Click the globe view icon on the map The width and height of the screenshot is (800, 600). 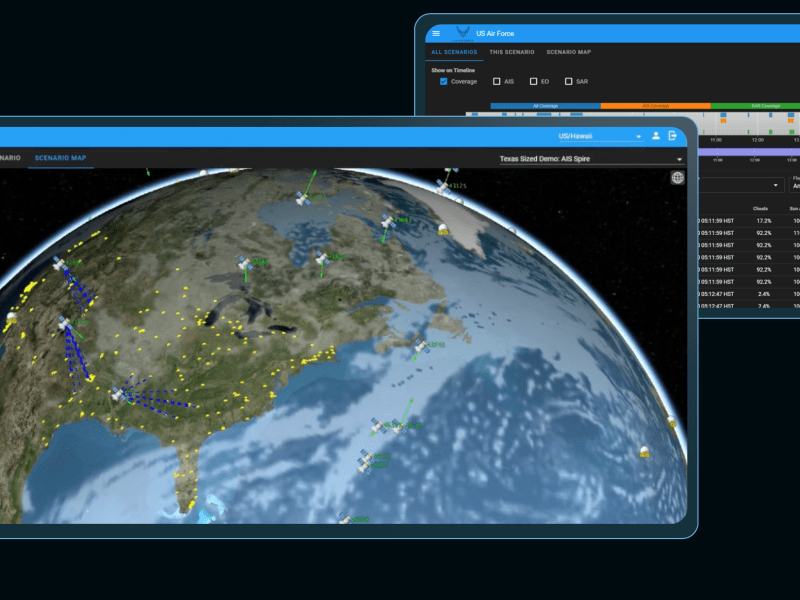(678, 178)
